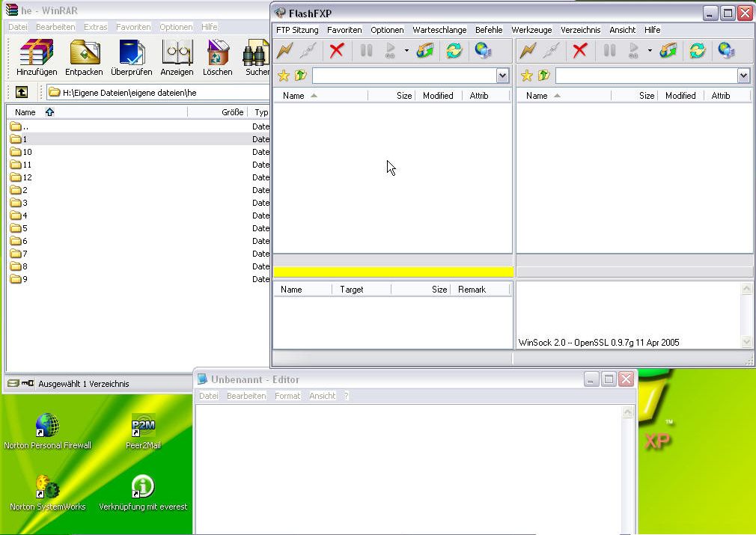This screenshot has width=756, height=535.
Task: Open Warteschlange menu in FlashFXP
Action: [439, 30]
